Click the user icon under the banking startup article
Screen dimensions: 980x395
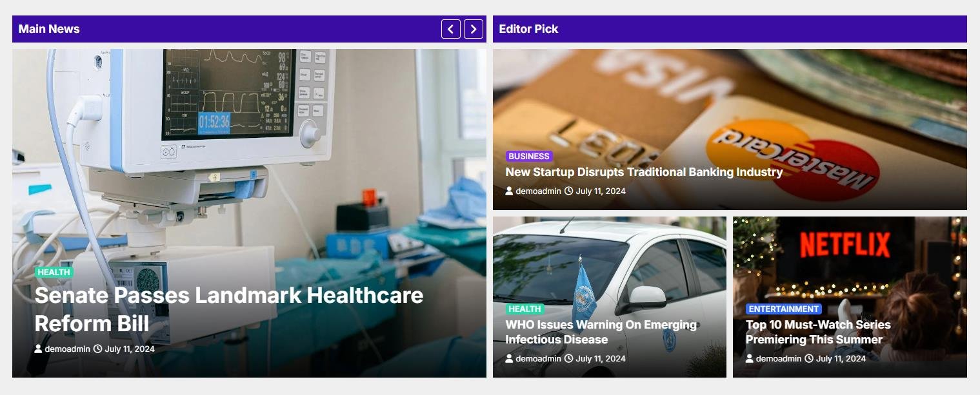[x=510, y=191]
